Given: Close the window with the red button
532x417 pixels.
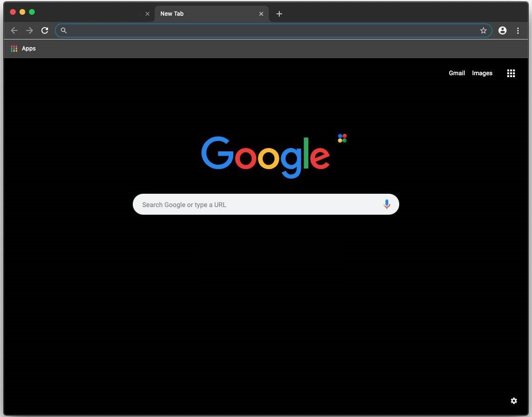Looking at the screenshot, I should 13,12.
